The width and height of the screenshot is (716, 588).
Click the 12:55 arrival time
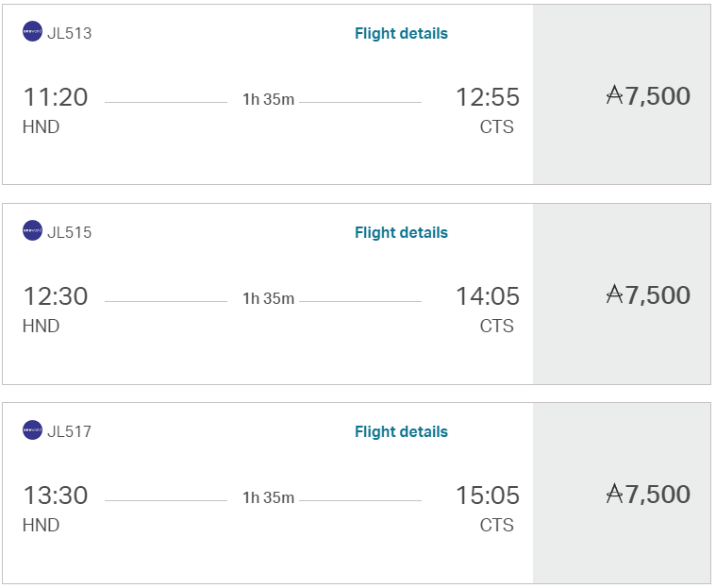point(488,97)
